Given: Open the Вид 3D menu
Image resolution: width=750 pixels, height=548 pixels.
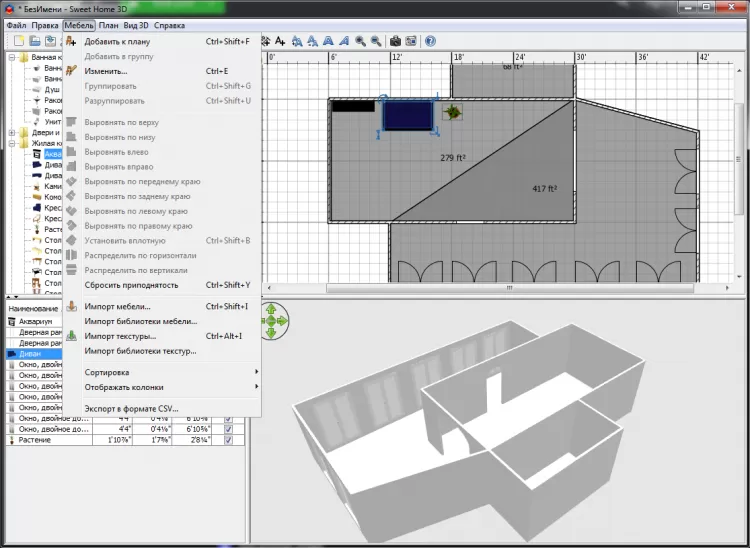Looking at the screenshot, I should 137,25.
